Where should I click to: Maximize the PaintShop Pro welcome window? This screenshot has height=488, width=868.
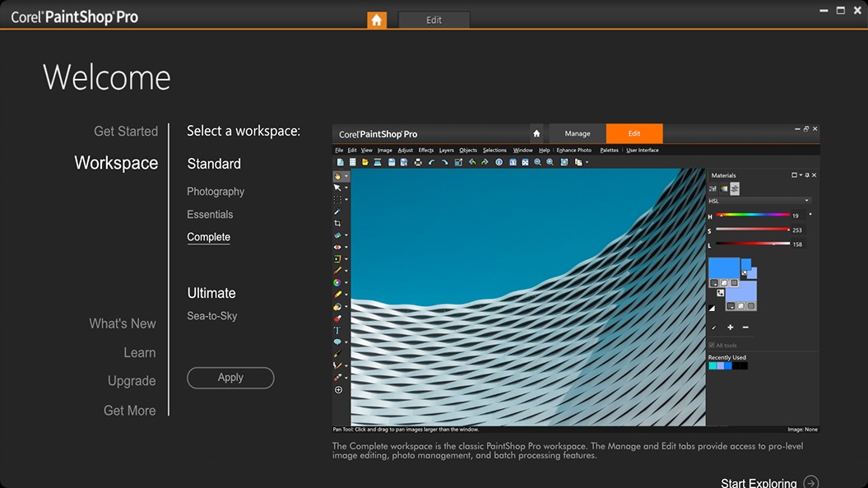click(841, 11)
